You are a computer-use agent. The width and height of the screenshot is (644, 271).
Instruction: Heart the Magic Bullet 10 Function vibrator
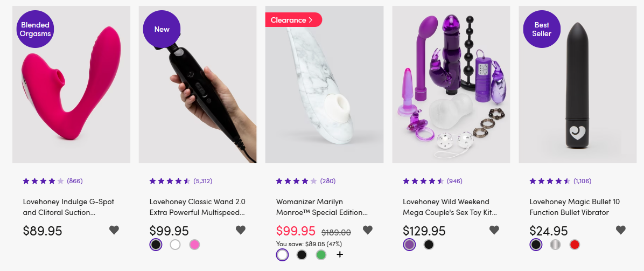click(x=621, y=230)
